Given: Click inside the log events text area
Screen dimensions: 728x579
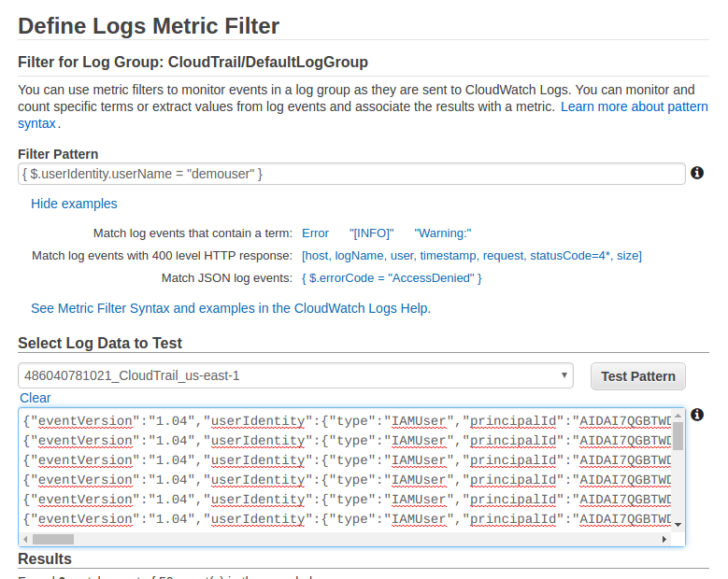Looking at the screenshot, I should tap(346, 467).
